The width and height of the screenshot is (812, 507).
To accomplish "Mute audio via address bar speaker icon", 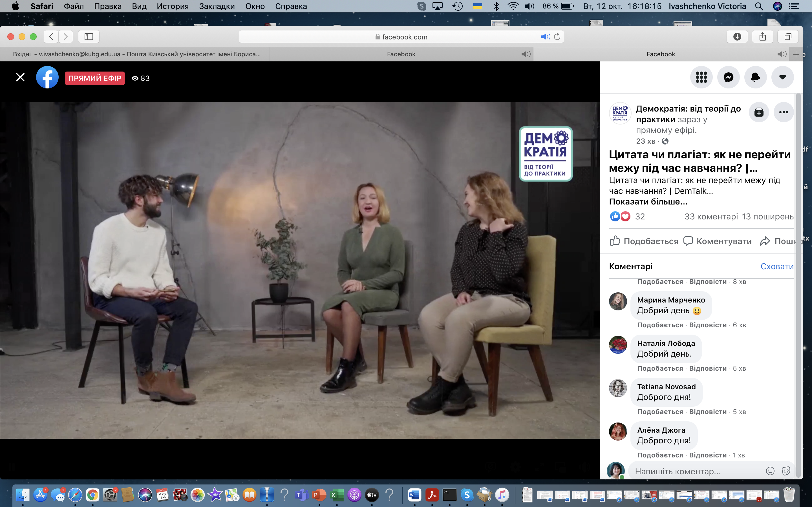I will coord(545,37).
